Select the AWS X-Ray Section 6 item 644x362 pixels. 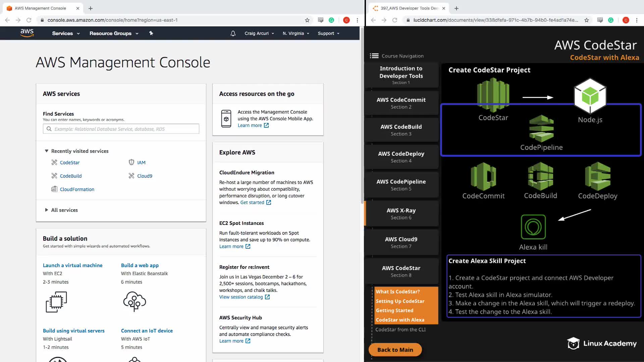pos(401,214)
